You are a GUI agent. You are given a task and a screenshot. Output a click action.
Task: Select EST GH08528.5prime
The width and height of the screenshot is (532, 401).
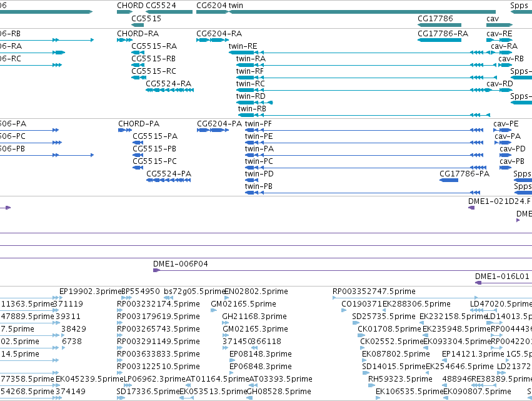point(279,392)
